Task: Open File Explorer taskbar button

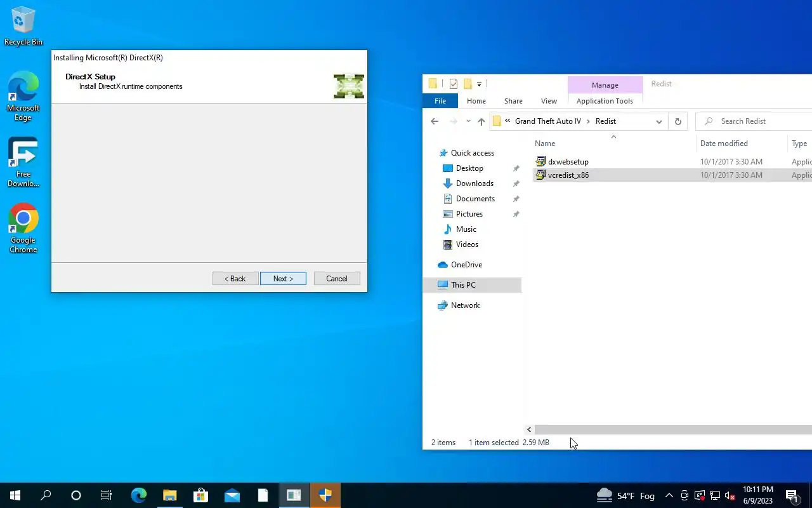Action: point(169,495)
